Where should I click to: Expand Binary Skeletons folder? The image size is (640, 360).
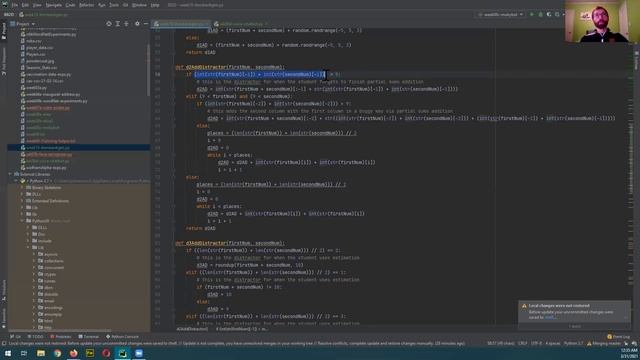click(22, 188)
